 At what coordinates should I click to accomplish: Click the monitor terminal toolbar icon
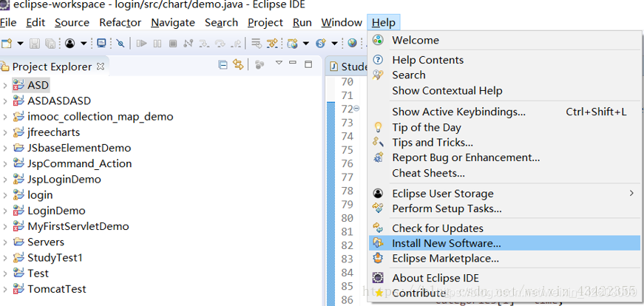click(101, 43)
